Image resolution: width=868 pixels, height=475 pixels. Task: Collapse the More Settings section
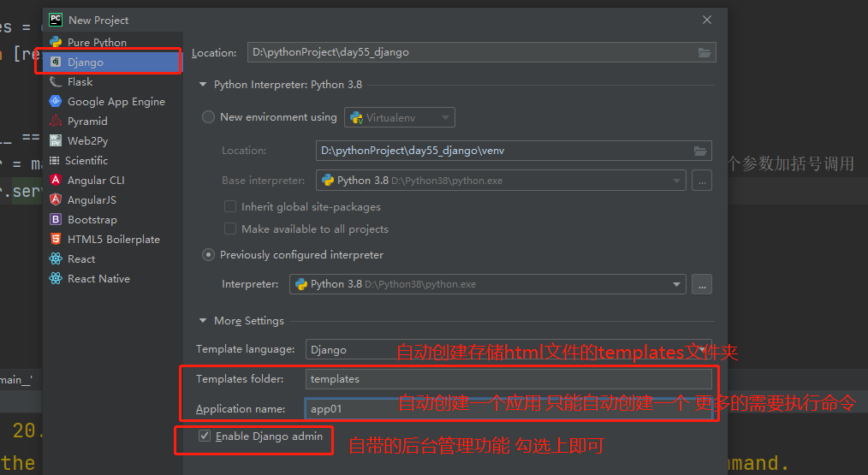(203, 321)
